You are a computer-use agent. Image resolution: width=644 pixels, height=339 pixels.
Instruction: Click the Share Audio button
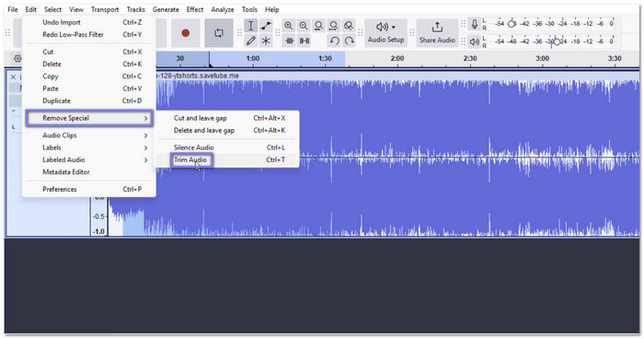click(437, 33)
